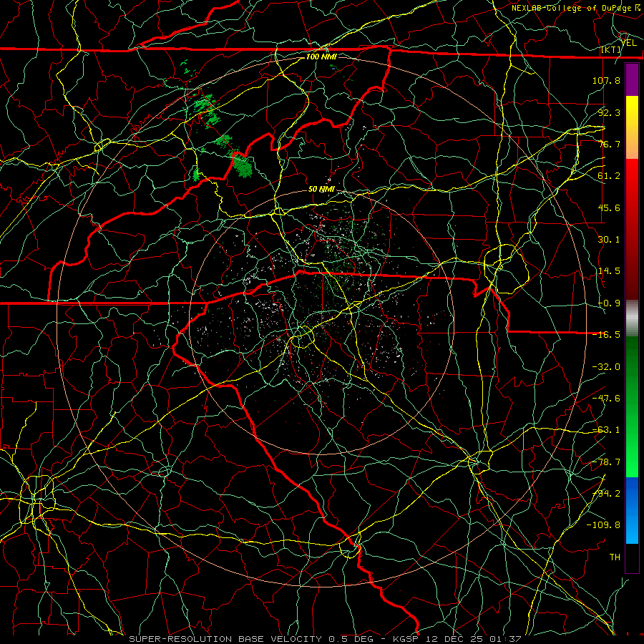Click the -0.9 value on velocity scale
This screenshot has width=644, height=644.
[609, 303]
